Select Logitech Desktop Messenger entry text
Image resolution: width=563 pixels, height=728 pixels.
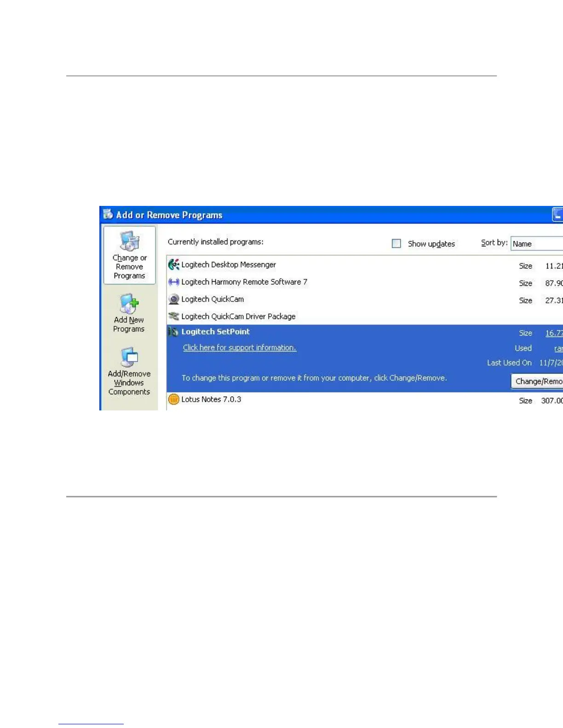click(x=229, y=265)
